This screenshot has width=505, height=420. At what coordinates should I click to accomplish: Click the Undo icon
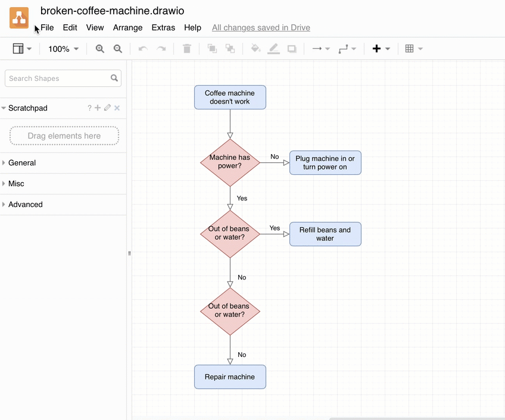142,49
